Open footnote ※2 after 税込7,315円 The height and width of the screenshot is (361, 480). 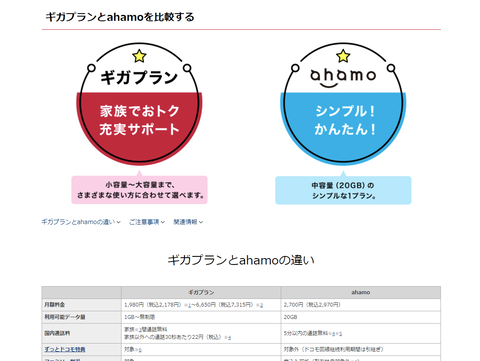point(260,305)
